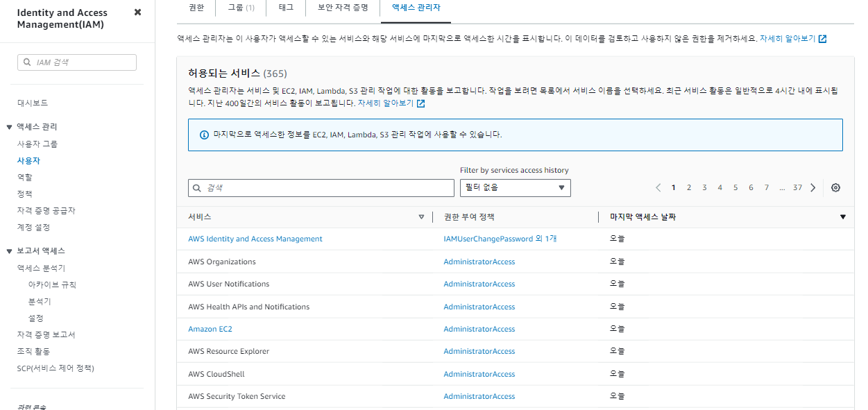Image resolution: width=868 pixels, height=410 pixels.
Task: Go to page 4 in pagination
Action: [x=720, y=188]
